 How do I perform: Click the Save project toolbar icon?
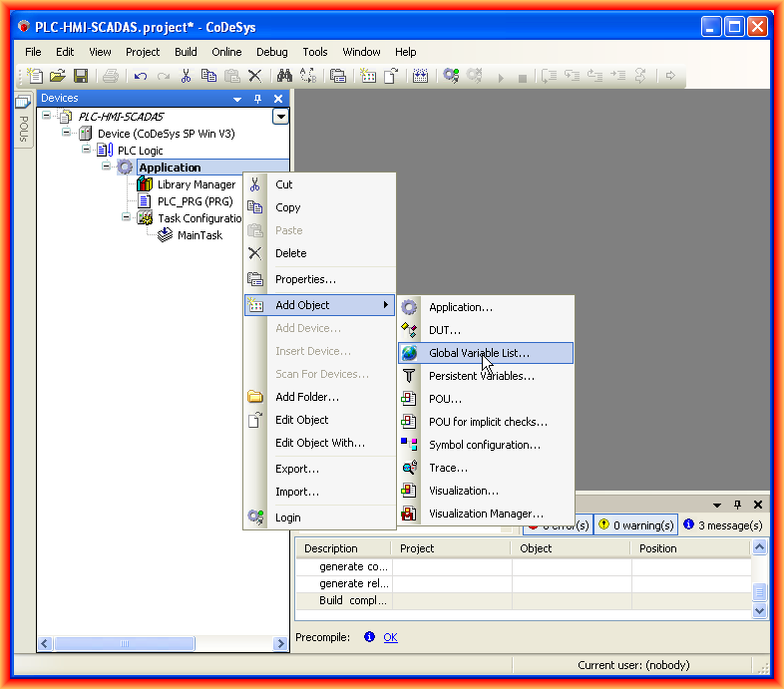(81, 76)
